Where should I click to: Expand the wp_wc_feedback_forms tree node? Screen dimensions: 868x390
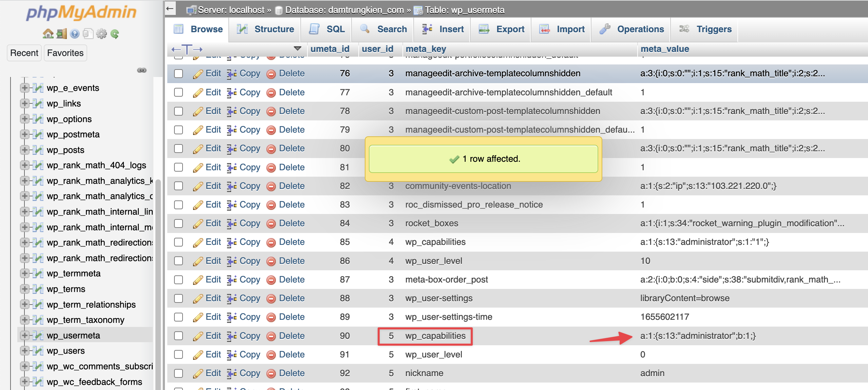pyautogui.click(x=24, y=382)
